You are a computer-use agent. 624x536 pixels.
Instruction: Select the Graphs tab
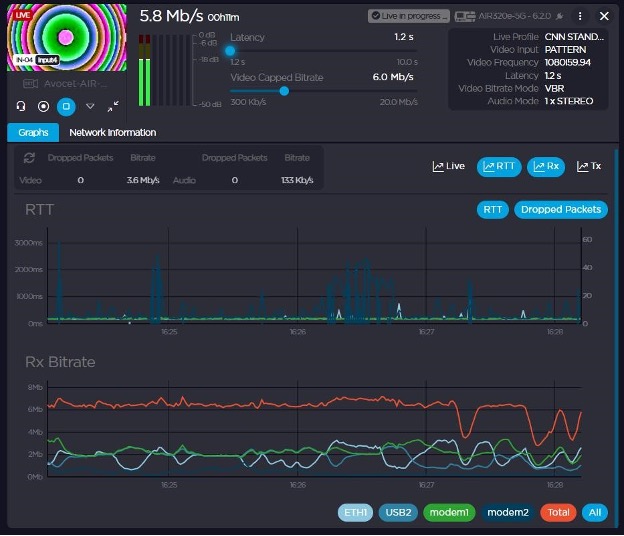pyautogui.click(x=33, y=132)
